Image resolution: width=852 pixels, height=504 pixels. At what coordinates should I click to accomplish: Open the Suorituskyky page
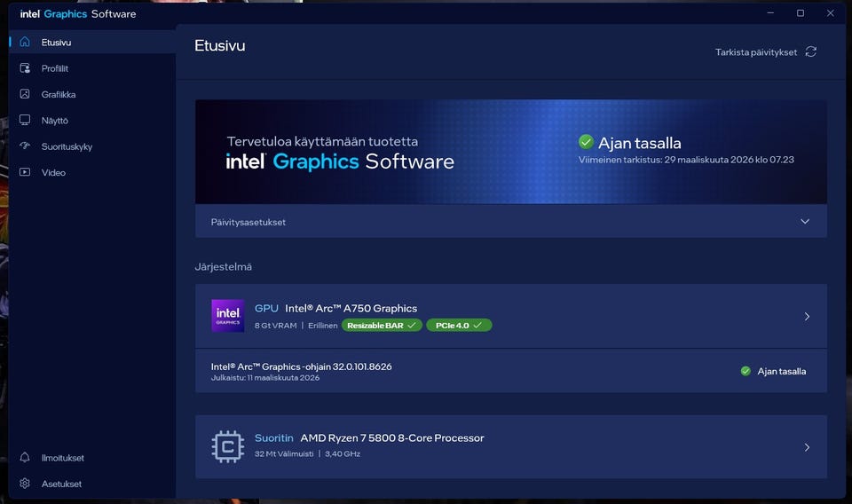pos(67,146)
